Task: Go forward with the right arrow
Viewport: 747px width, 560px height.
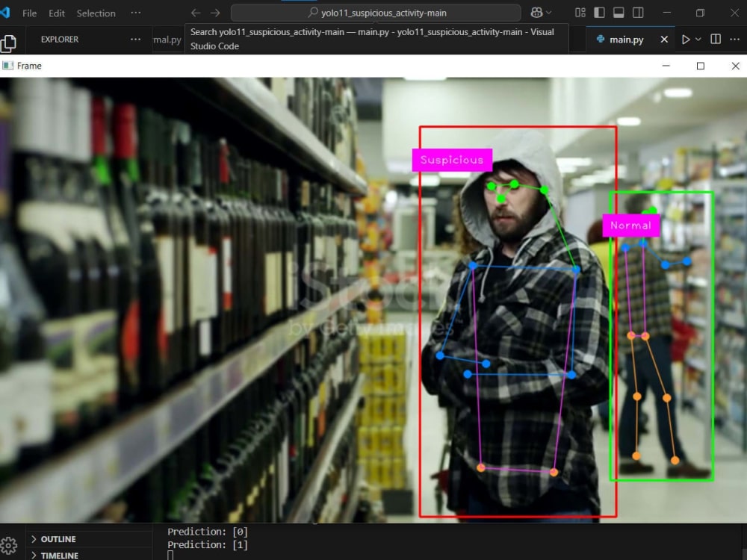Action: 215,13
